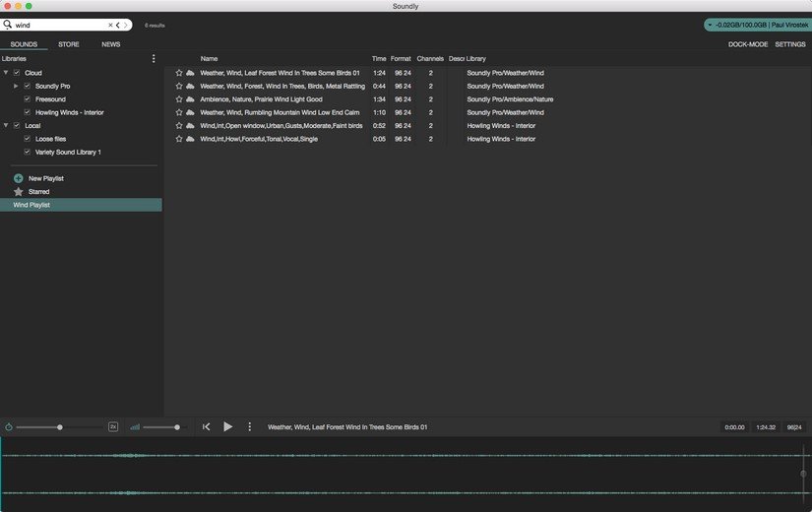812x512 pixels.
Task: Click the play button in the player bar
Action: click(x=227, y=426)
